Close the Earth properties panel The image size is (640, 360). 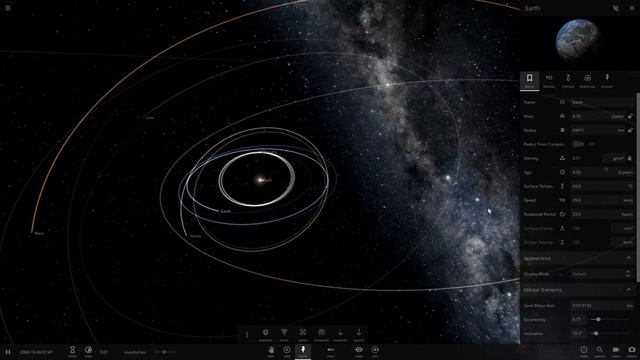[631, 8]
